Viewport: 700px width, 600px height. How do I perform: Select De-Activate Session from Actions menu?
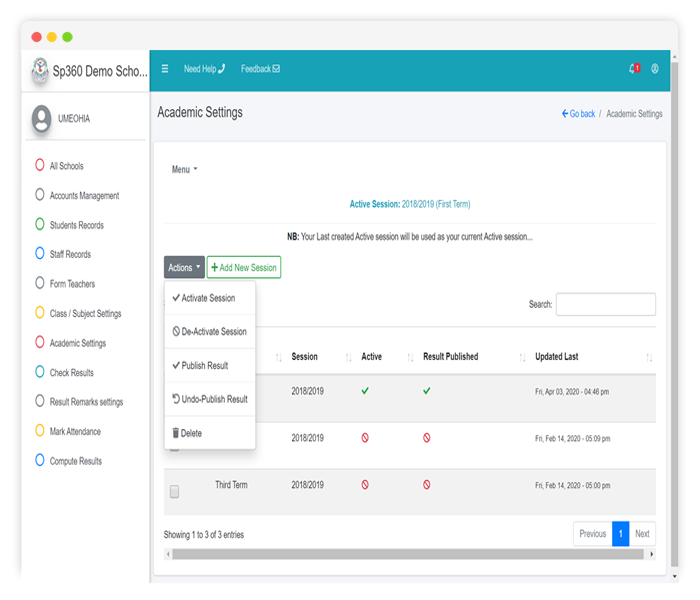(x=210, y=332)
